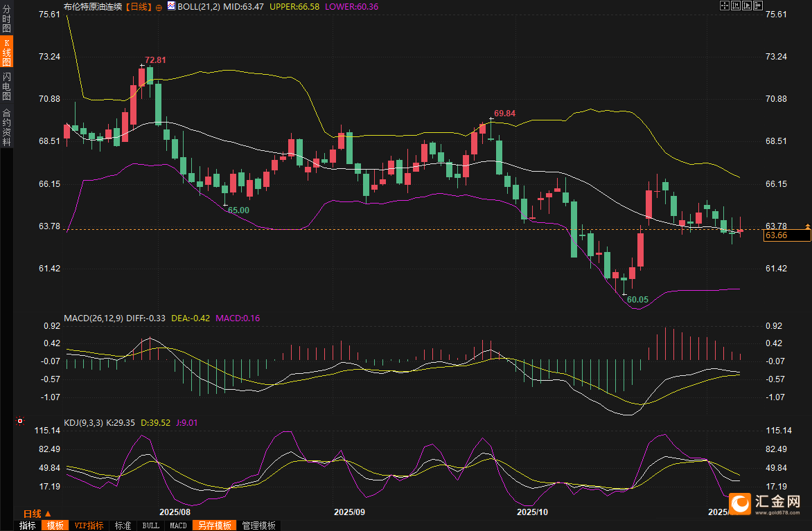Click the 另存模板 button
This screenshot has height=531, width=812.
pyautogui.click(x=214, y=525)
